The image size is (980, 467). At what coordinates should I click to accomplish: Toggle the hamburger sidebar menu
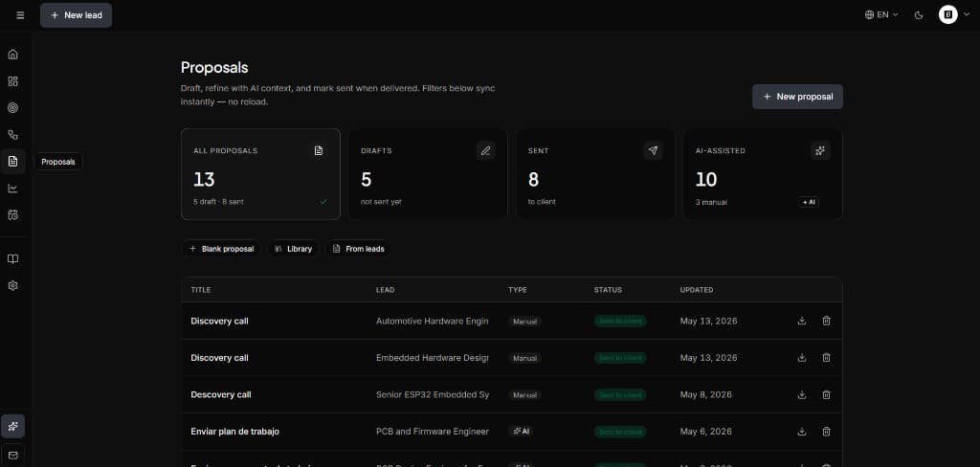[20, 15]
